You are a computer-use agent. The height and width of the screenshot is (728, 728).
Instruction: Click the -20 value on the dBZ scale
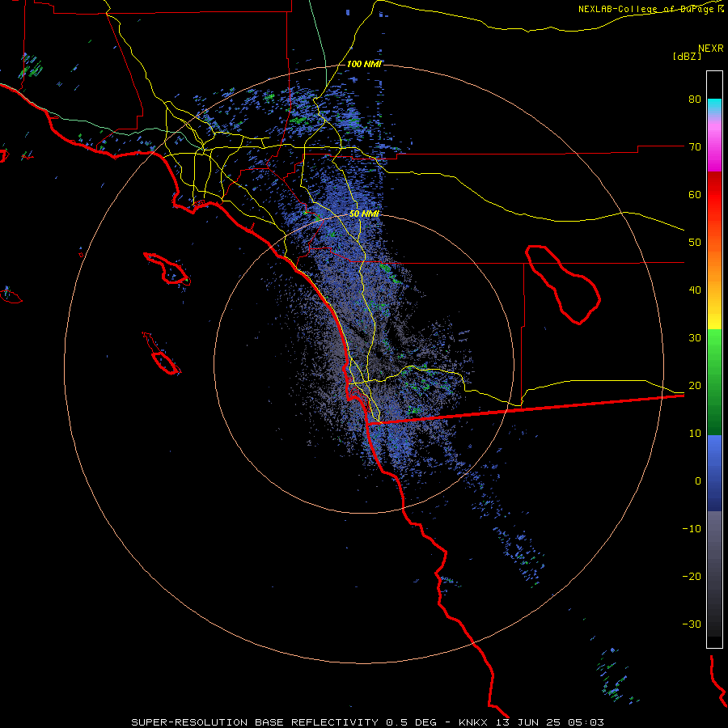692,577
